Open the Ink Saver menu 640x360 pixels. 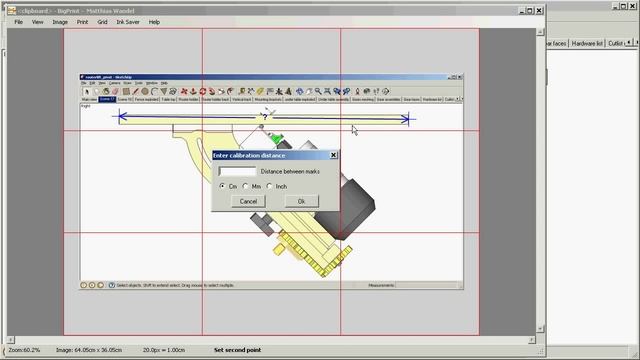(x=128, y=22)
